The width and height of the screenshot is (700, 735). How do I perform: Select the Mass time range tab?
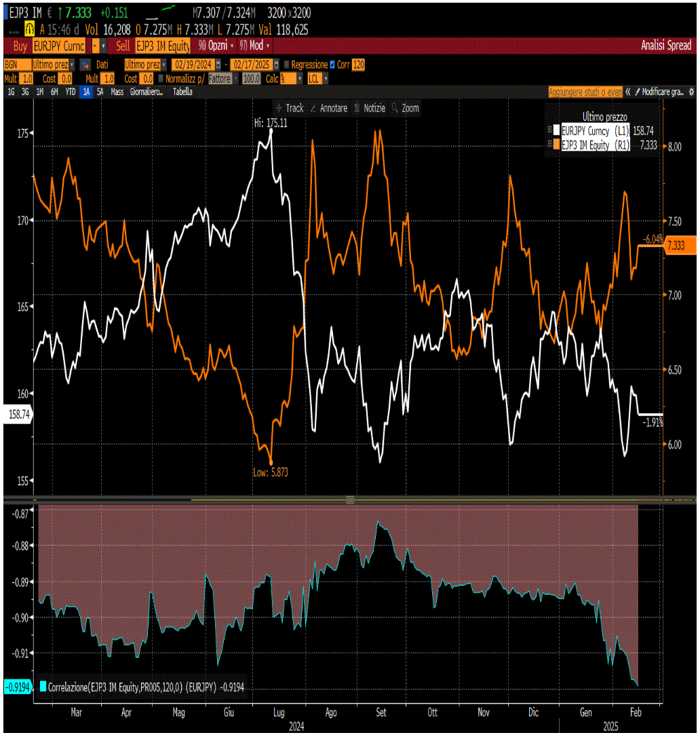[x=117, y=92]
